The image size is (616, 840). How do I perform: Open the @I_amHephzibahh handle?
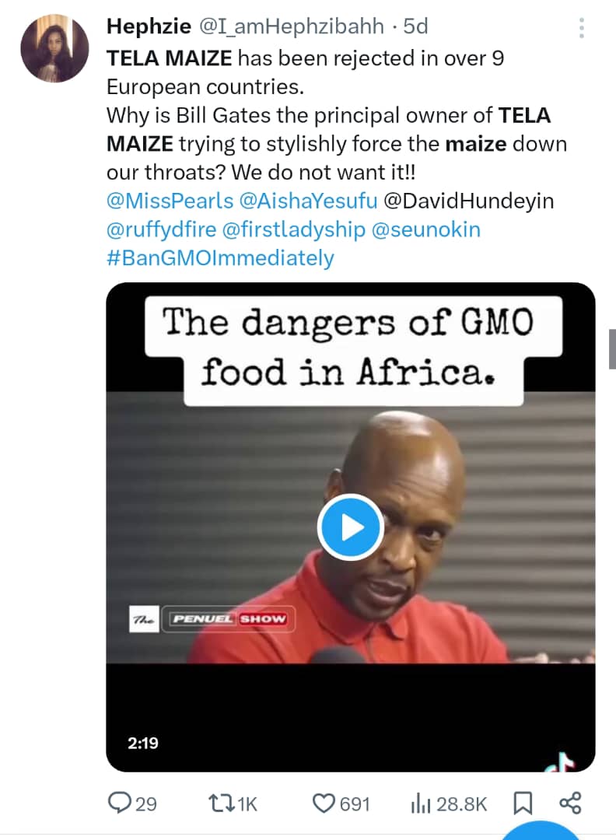coord(292,26)
